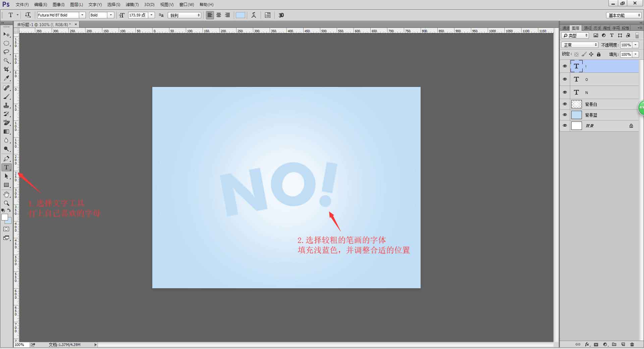Image resolution: width=644 pixels, height=349 pixels.
Task: Click the toggle text orientation icon
Action: [28, 15]
